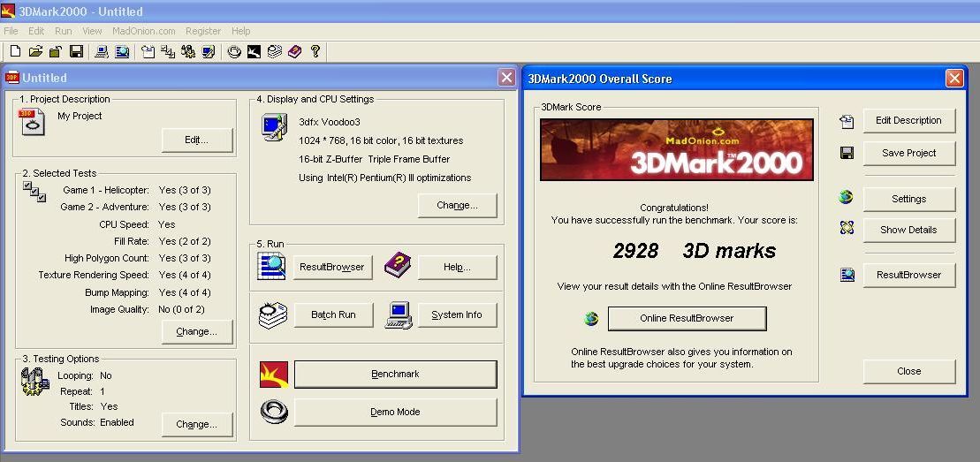
Task: Click the 2928 3D marks score text
Action: (x=694, y=251)
